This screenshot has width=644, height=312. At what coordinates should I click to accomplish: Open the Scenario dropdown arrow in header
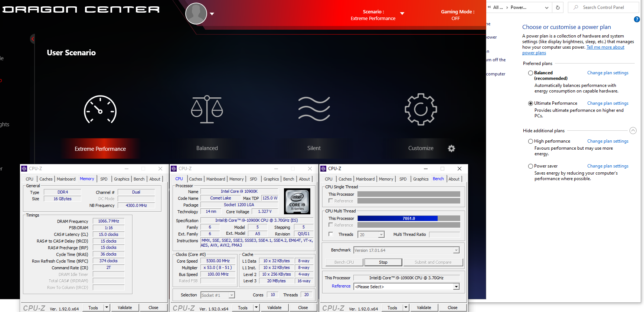tap(402, 14)
